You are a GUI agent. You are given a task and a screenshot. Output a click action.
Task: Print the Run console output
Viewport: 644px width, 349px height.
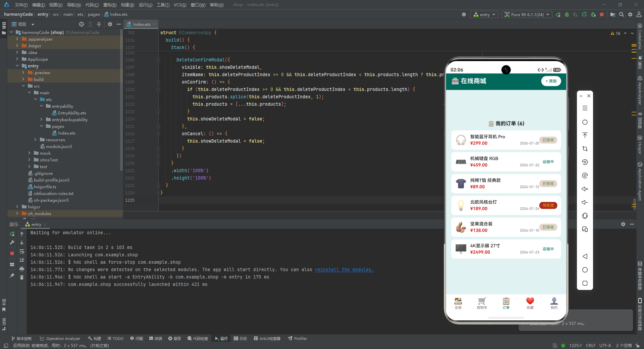(x=22, y=269)
